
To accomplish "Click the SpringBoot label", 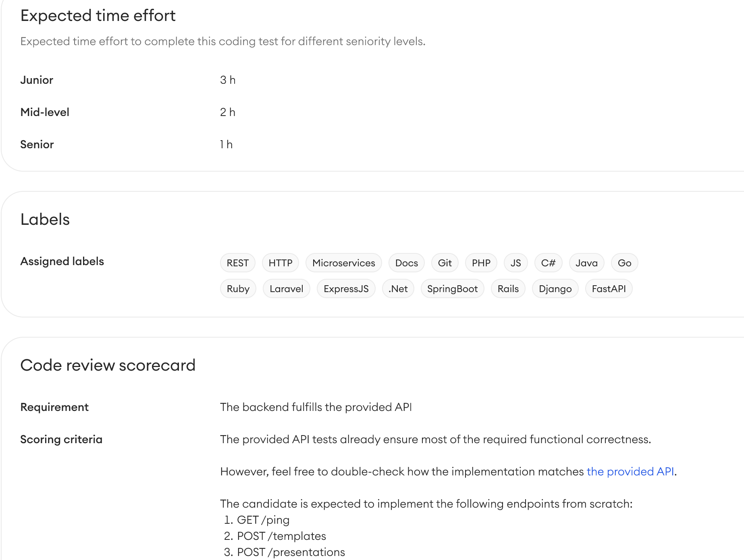I will pyautogui.click(x=453, y=289).
